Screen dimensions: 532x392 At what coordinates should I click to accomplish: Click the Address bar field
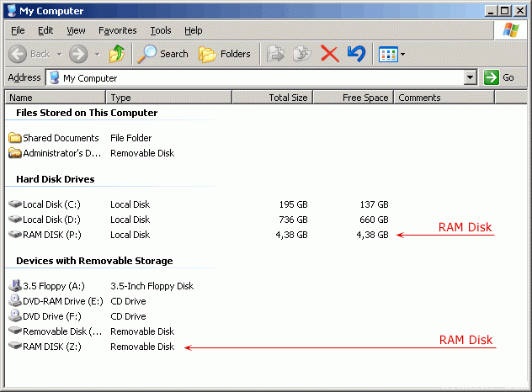click(x=261, y=78)
